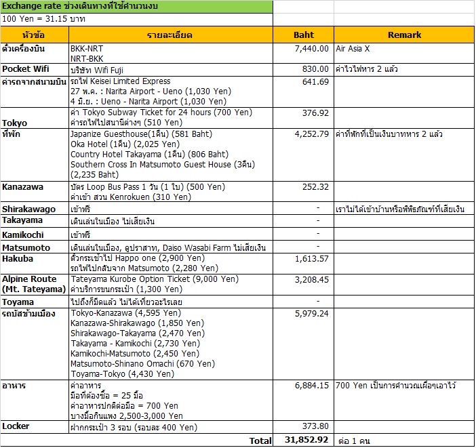Select the 7,440.00 amount cell
Screen dimensions: 476x448
click(x=303, y=54)
